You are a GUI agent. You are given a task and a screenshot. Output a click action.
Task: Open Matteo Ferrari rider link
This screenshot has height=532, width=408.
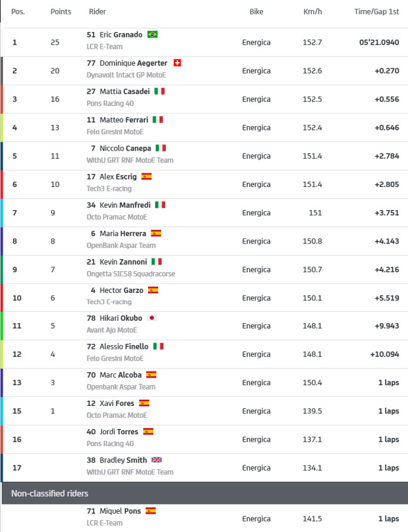pos(124,120)
